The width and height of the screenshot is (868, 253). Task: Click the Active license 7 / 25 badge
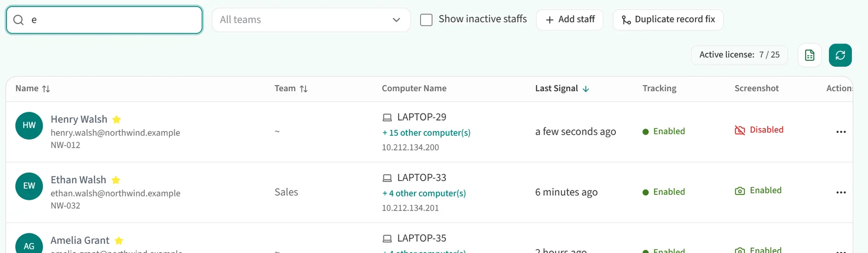click(x=739, y=55)
